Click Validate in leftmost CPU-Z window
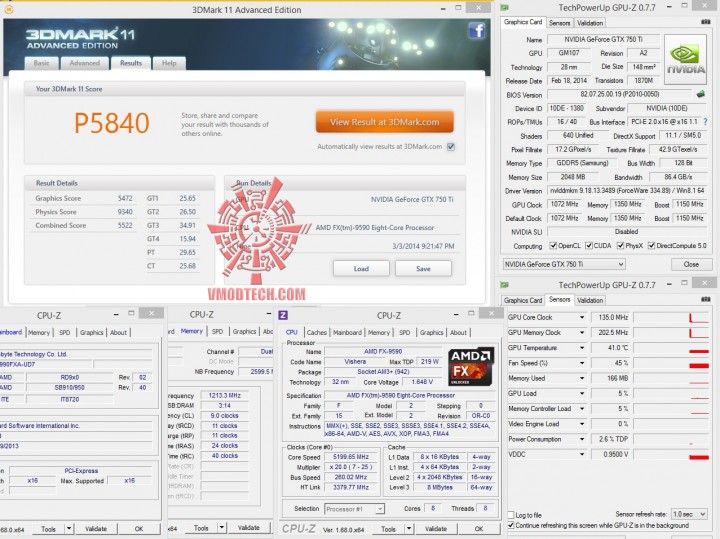The height and width of the screenshot is (539, 720). coord(96,529)
